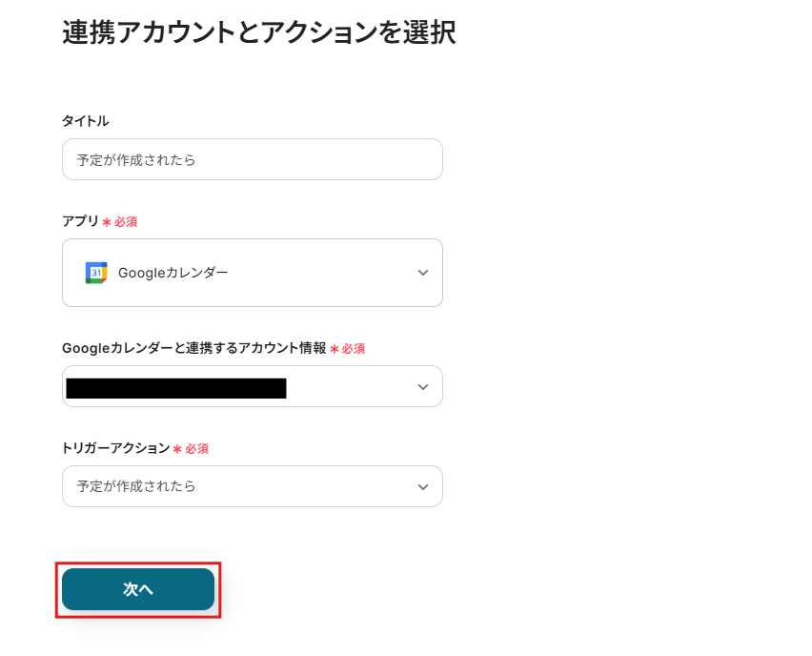The image size is (812, 656).
Task: Click the blacked-out account name box
Action: point(176,387)
